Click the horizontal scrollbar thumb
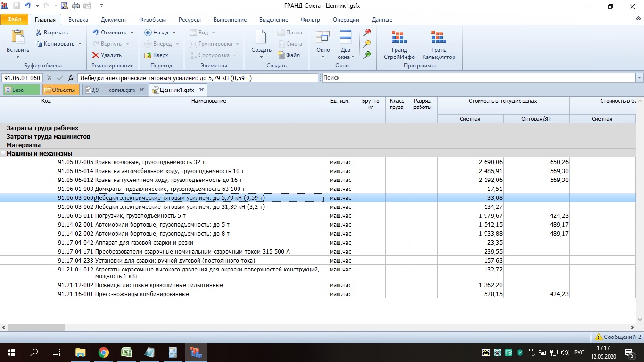 point(36,327)
